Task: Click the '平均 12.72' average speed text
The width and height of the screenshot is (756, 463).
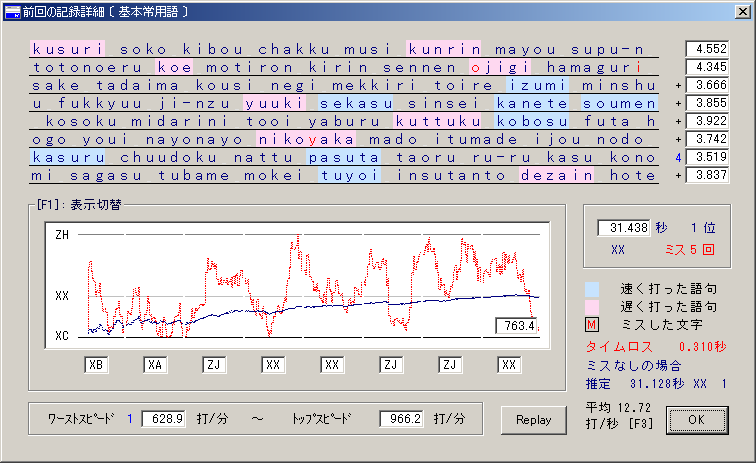Action: click(619, 408)
